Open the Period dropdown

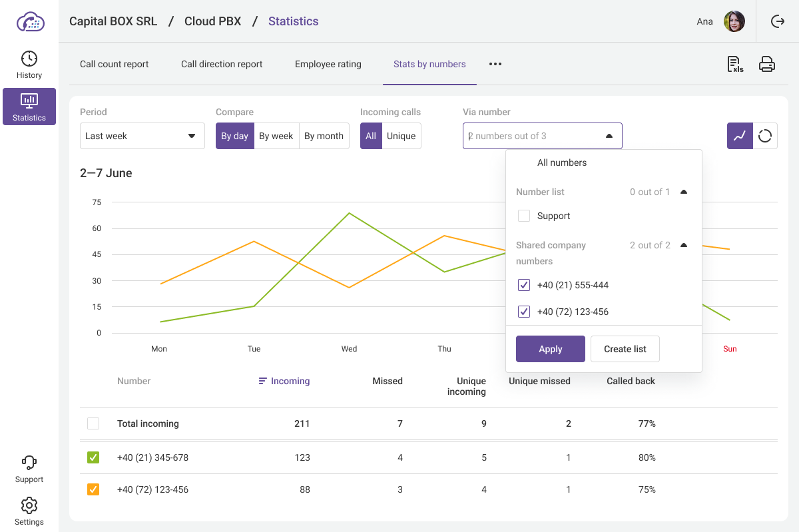(142, 136)
